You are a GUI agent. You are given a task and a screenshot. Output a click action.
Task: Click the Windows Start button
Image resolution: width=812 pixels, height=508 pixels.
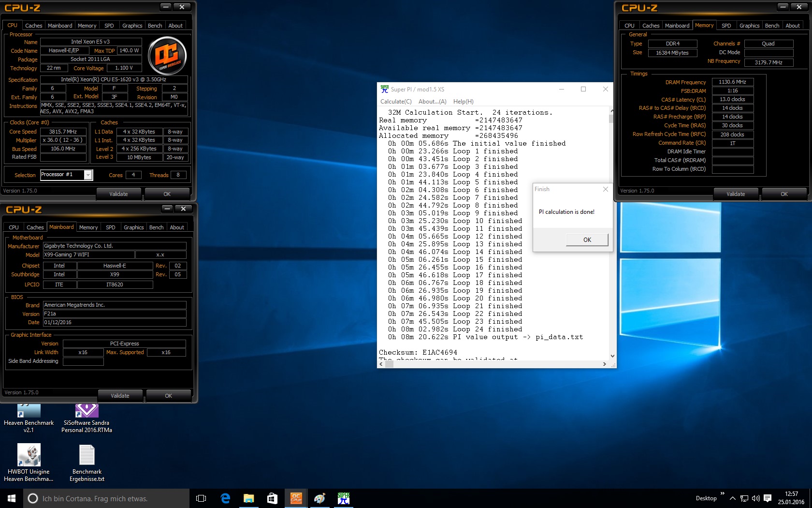[x=12, y=498]
